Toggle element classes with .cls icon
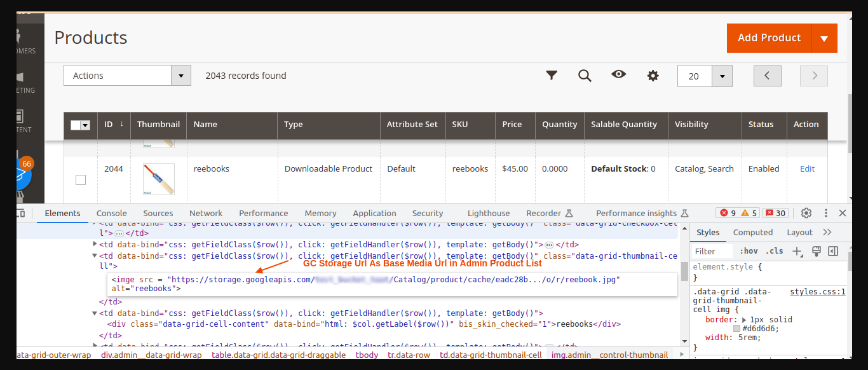This screenshot has width=868, height=370. [775, 251]
